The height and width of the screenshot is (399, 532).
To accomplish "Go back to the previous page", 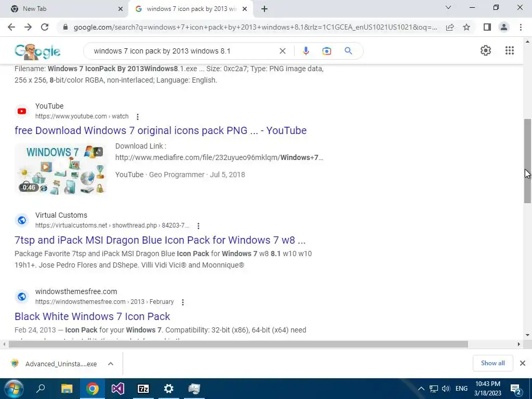I will click(11, 27).
